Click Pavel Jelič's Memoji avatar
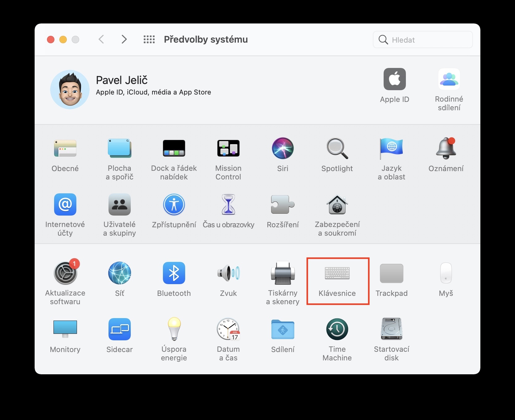Screen dimensions: 515x420 click(x=70, y=90)
